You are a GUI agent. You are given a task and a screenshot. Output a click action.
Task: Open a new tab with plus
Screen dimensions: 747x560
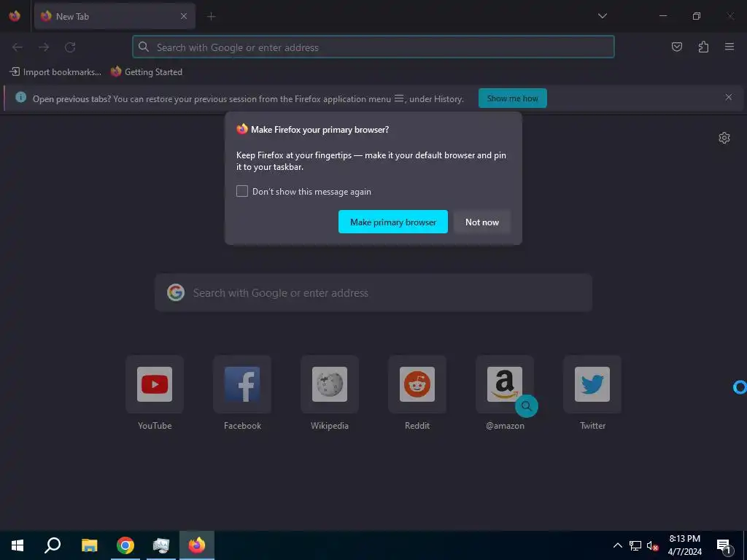click(x=211, y=17)
